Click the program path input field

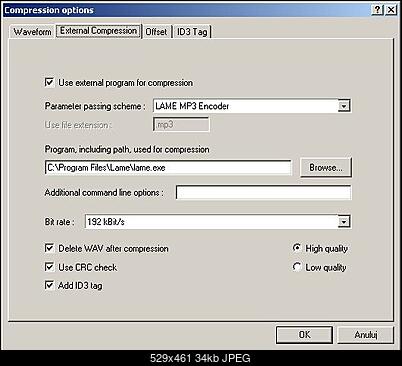point(168,167)
